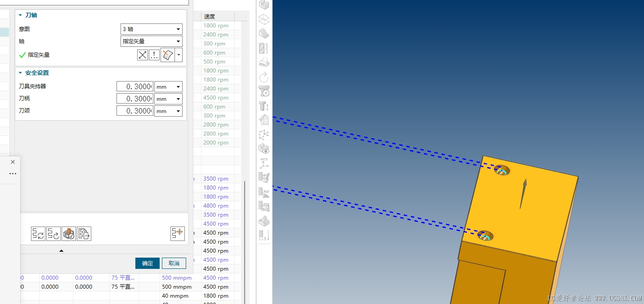This screenshot has height=304, width=644.
Task: Click the funnel-with-plus filter icon
Action: [264, 91]
